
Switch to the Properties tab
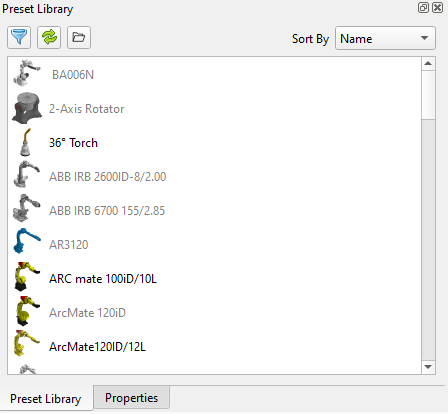132,398
